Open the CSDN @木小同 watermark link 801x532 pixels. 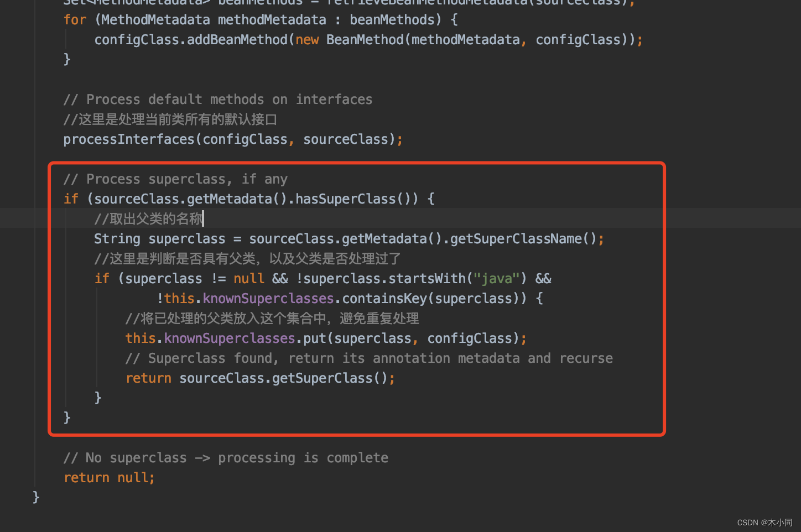764,522
